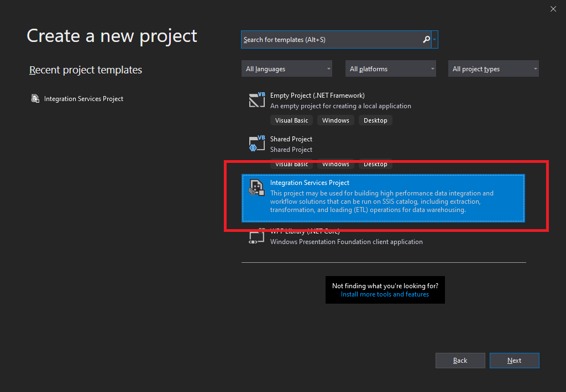Viewport: 566px width, 392px height.
Task: Click the Recent project templates heading
Action: (86, 70)
